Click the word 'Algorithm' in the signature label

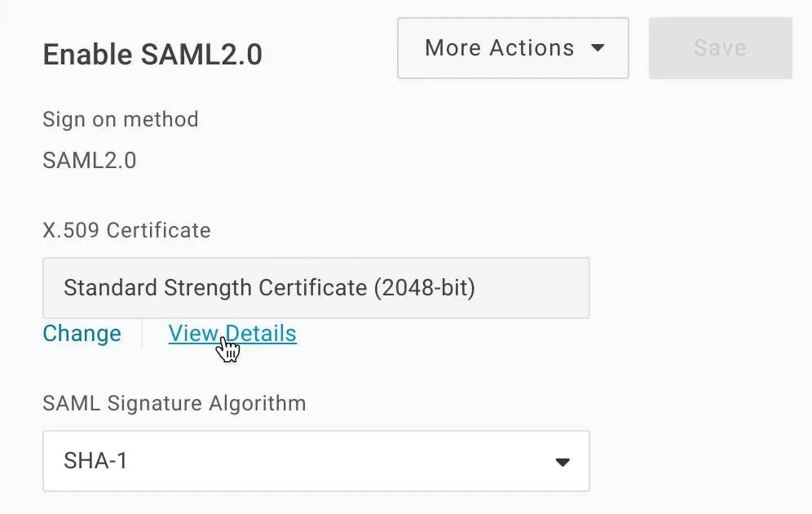pyautogui.click(x=258, y=403)
